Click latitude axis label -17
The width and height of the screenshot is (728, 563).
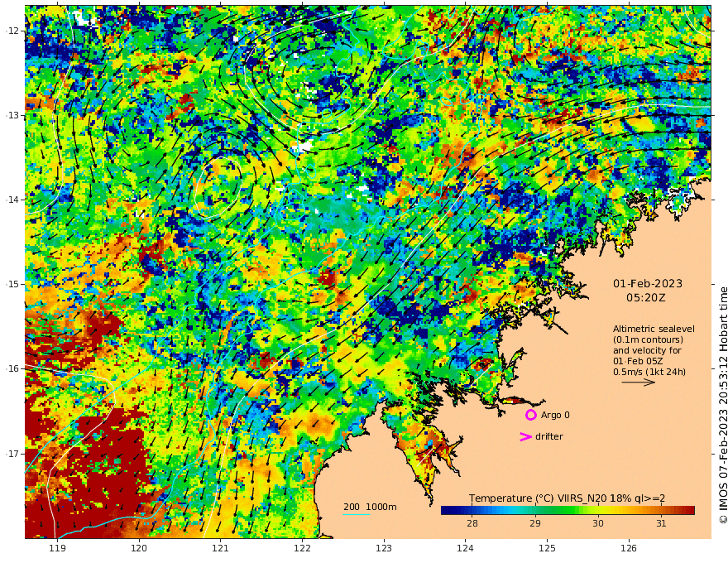point(12,454)
